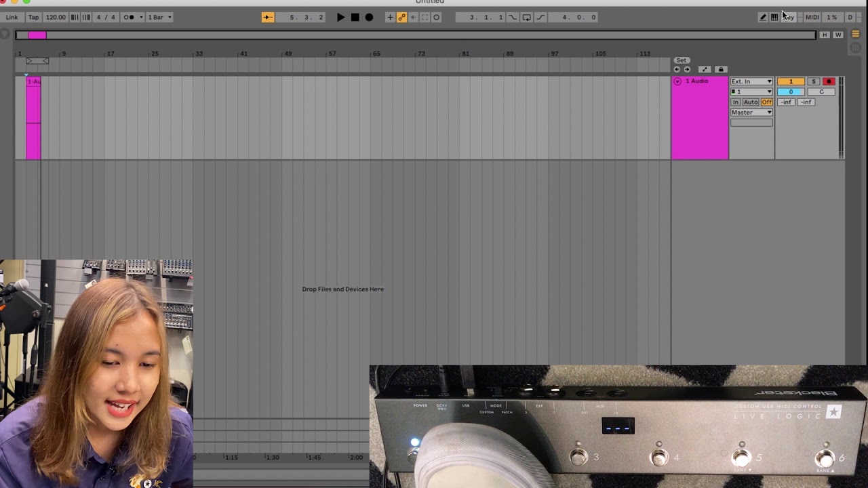Click the Re-enable Automation arrow icon
The image size is (868, 488).
(413, 17)
